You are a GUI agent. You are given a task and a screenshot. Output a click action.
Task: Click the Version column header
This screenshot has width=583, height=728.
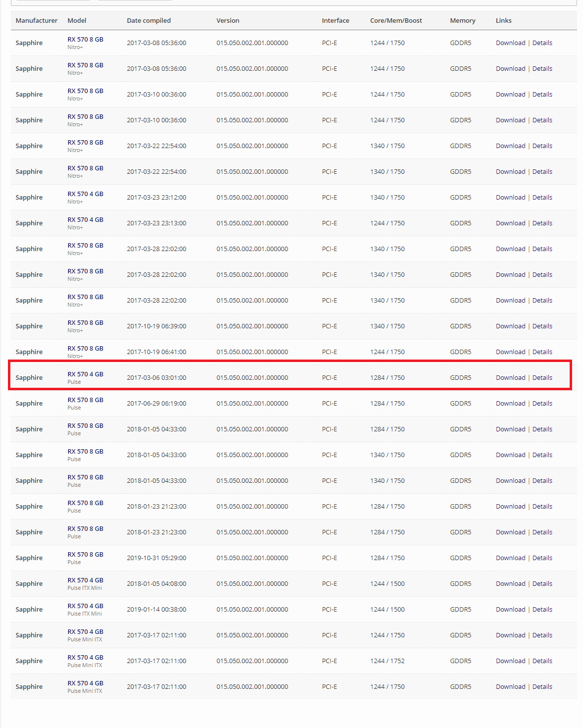pyautogui.click(x=228, y=20)
